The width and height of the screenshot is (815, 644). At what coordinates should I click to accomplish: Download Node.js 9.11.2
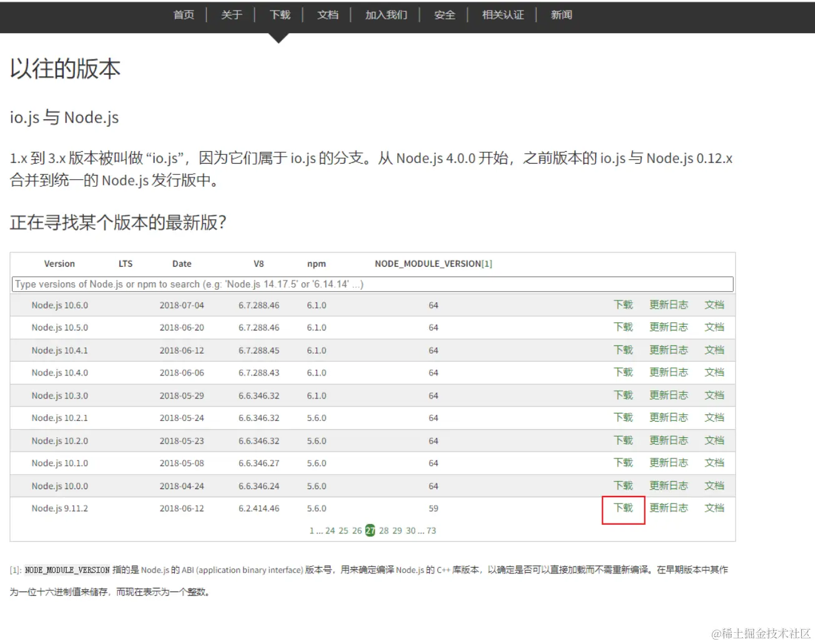click(623, 508)
